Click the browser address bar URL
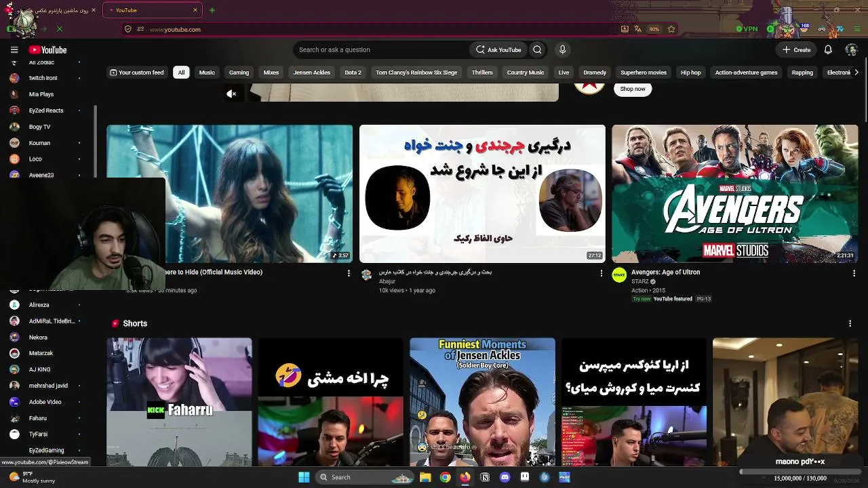This screenshot has height=488, width=868. coord(175,29)
